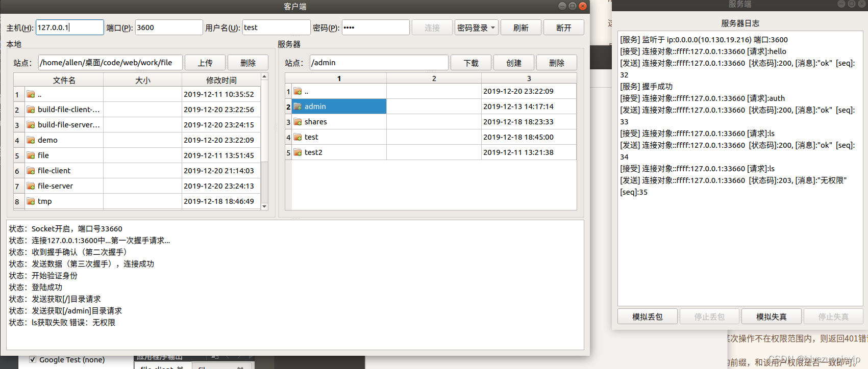Click server panel 删除 button beside 创建
The width and height of the screenshot is (868, 369).
click(x=557, y=63)
